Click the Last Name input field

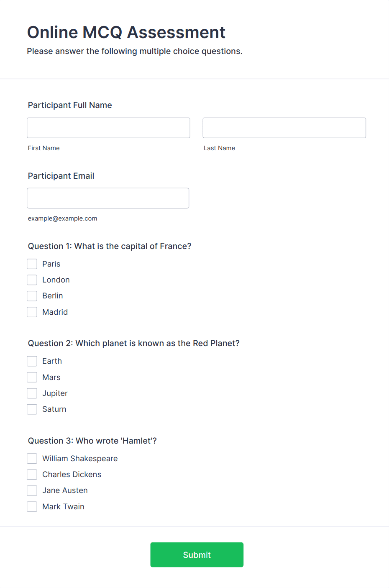click(284, 128)
